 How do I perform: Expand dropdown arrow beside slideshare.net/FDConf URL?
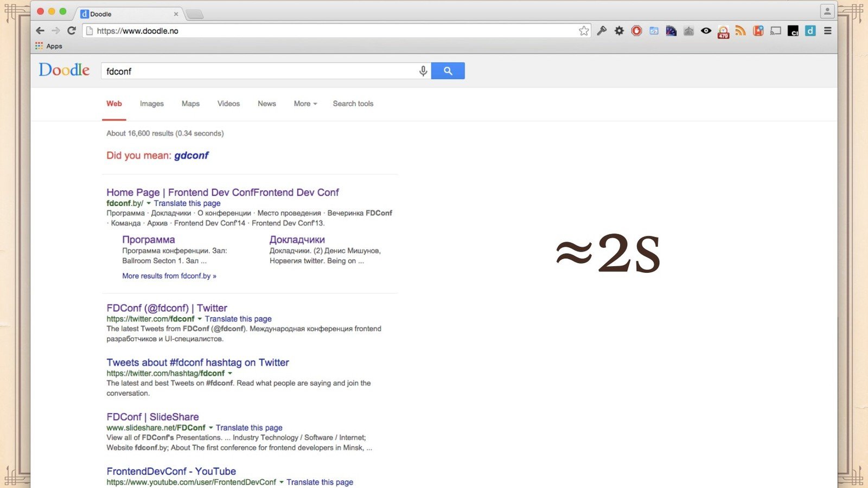point(211,428)
